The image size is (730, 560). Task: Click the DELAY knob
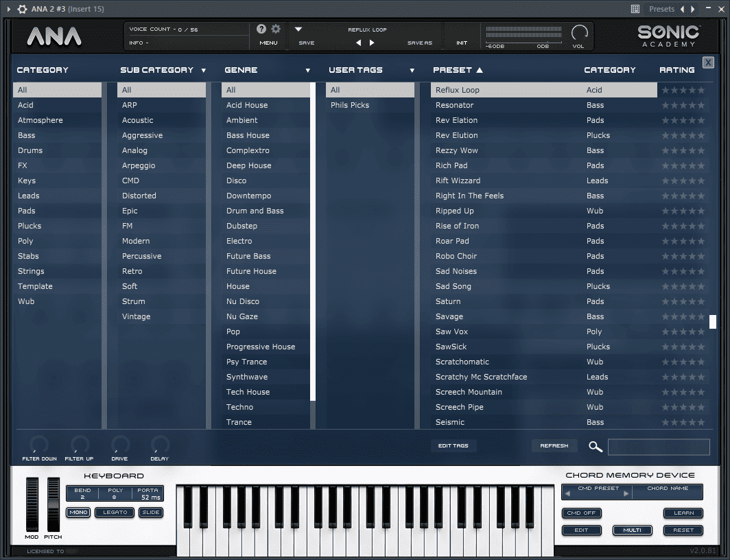[x=160, y=445]
